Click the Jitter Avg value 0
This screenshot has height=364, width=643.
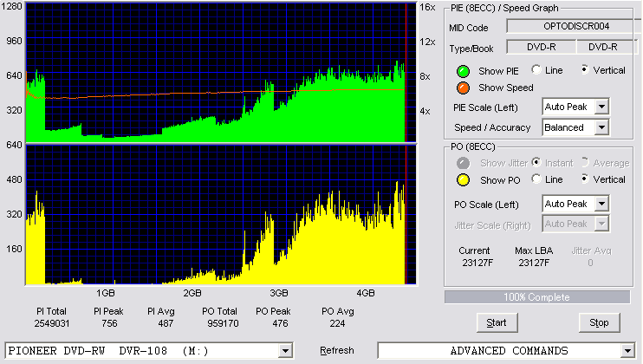(590, 263)
